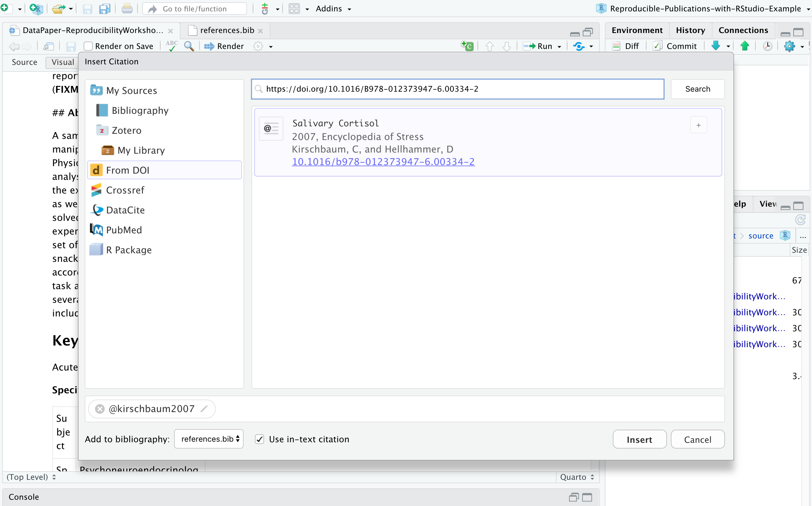
Task: Click the Spell check ABC icon
Action: coord(172,46)
